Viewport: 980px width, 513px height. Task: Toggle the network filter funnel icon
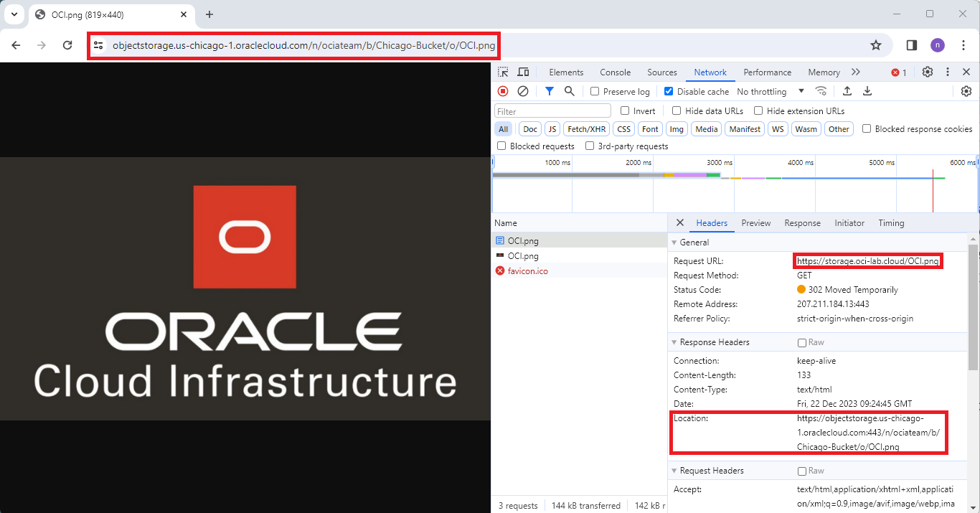[549, 91]
